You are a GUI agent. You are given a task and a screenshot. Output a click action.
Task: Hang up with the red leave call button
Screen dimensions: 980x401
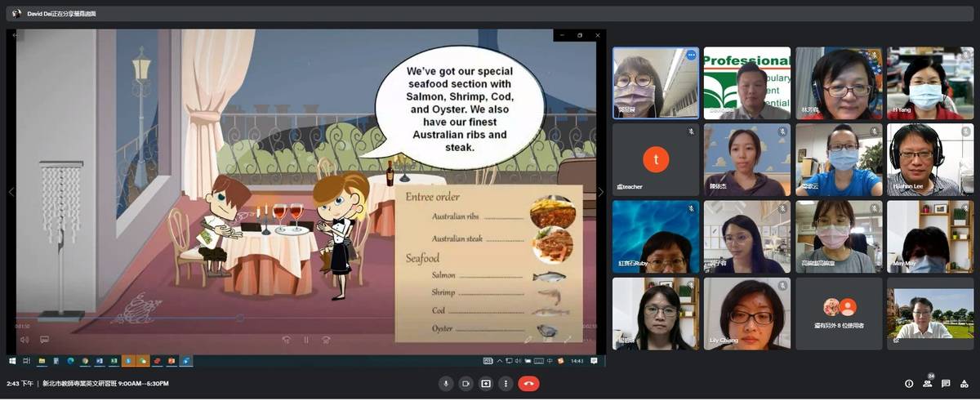coord(528,383)
